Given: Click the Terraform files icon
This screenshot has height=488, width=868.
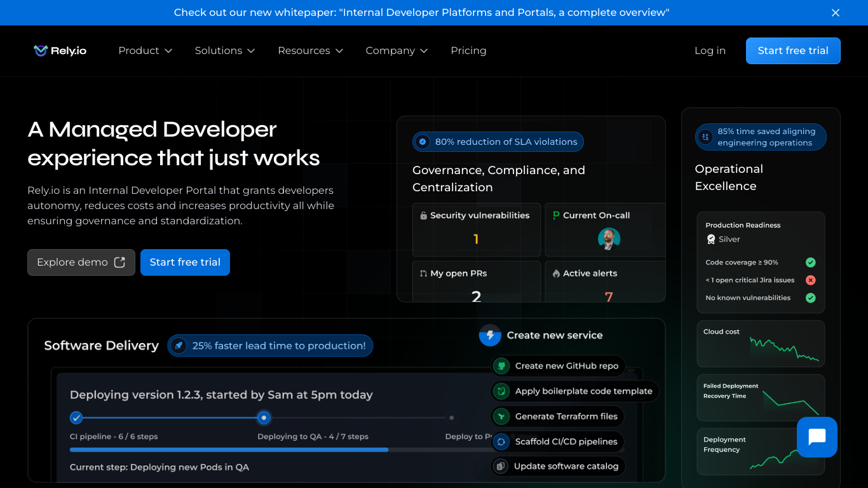Looking at the screenshot, I should coord(502,417).
